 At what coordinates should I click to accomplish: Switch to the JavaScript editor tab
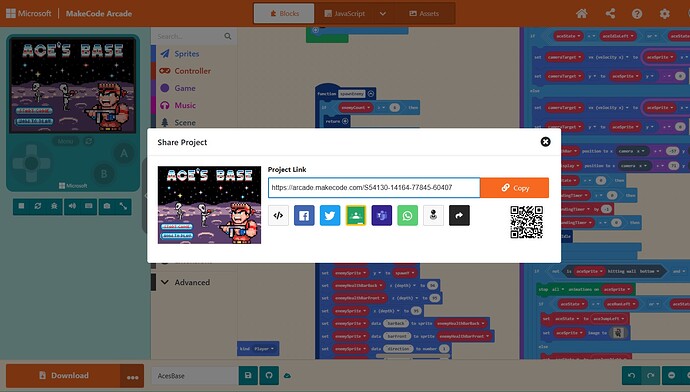[x=345, y=14]
